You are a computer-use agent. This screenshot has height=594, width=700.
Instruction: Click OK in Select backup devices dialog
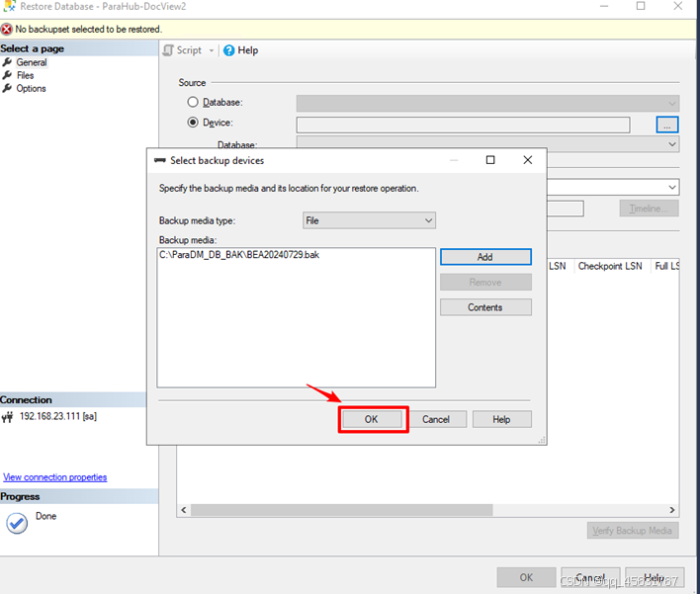(372, 419)
